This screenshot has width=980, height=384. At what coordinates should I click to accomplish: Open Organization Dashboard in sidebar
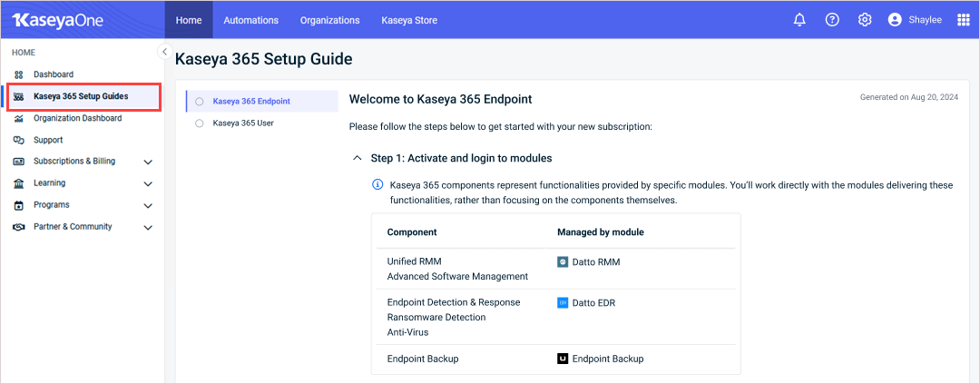coord(77,118)
